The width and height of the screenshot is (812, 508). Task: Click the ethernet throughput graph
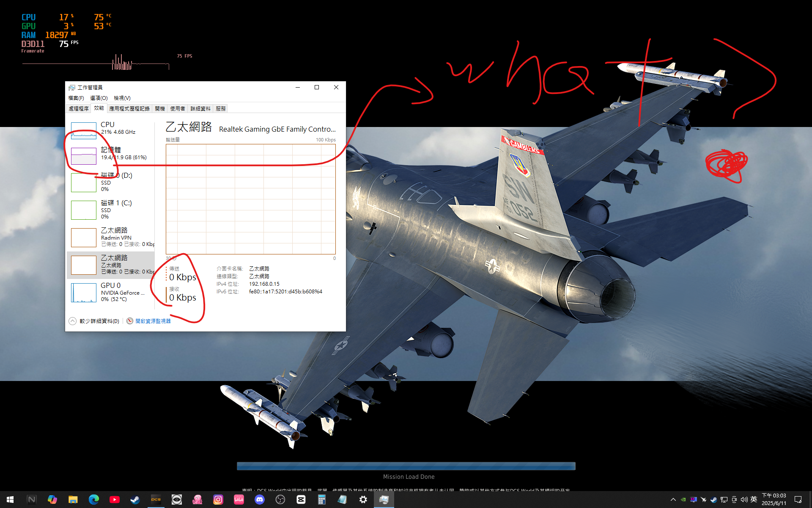coord(251,199)
